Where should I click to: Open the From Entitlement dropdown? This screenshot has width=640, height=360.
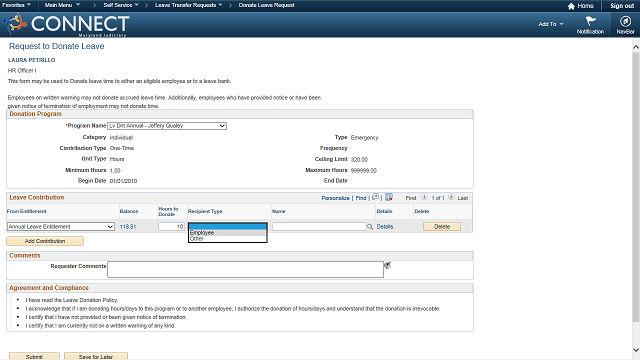pos(61,227)
